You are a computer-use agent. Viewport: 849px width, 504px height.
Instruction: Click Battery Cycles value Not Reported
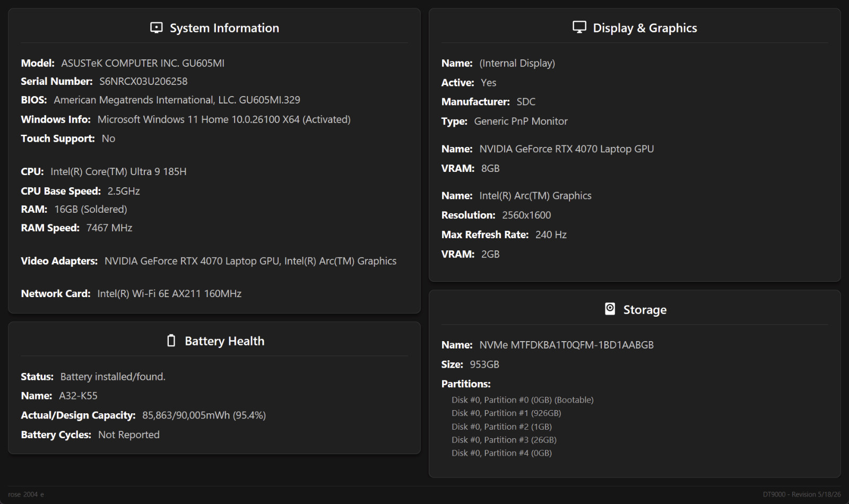129,435
